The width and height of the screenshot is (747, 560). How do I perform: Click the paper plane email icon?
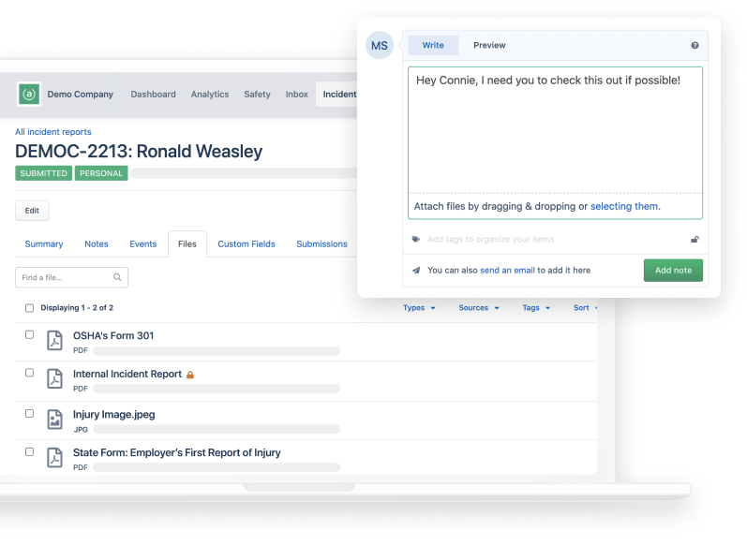pos(416,270)
